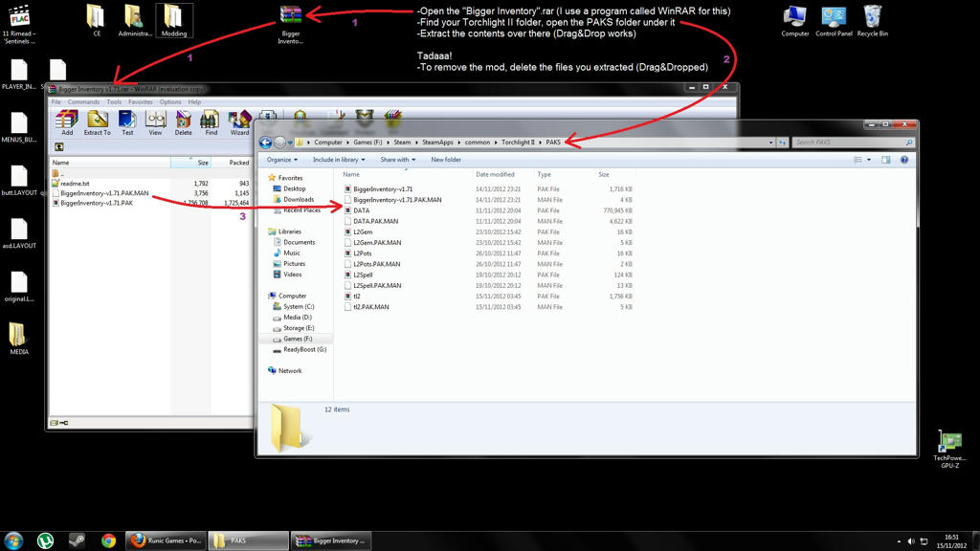
Task: Open the Favorites menu in WinRAR
Action: click(140, 101)
